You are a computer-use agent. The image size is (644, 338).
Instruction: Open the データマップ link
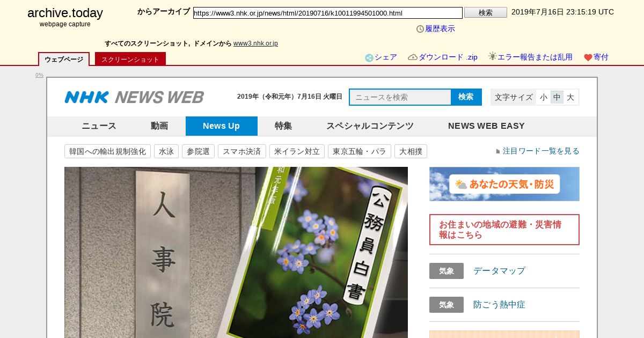coord(499,271)
